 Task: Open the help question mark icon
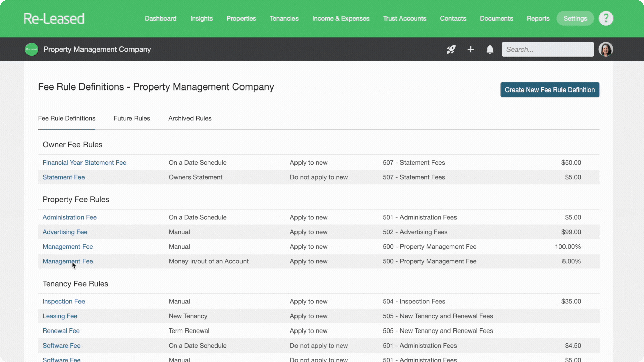click(606, 18)
